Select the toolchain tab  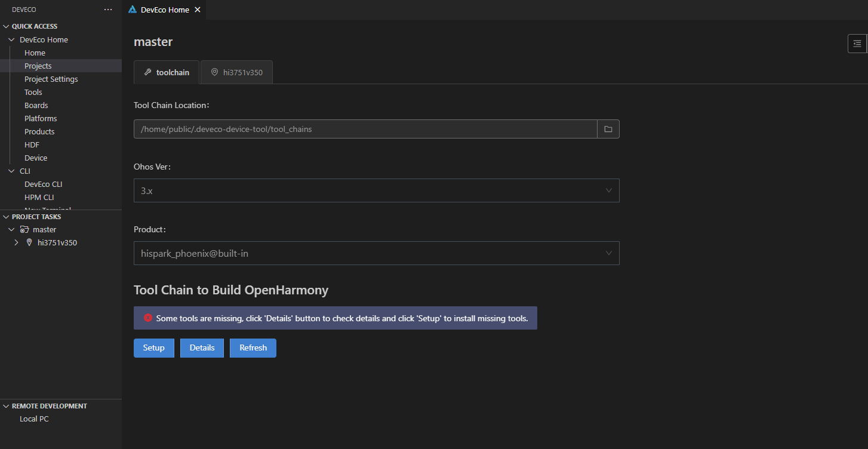click(x=167, y=72)
